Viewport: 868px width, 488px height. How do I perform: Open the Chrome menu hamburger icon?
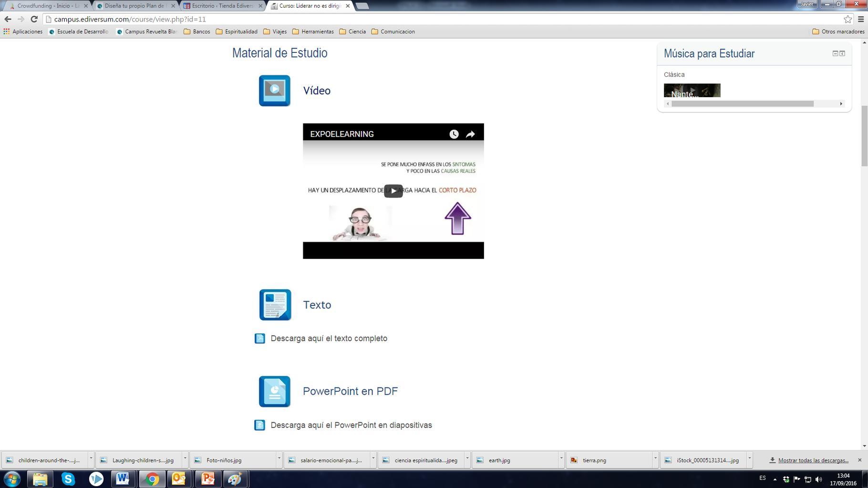click(861, 20)
